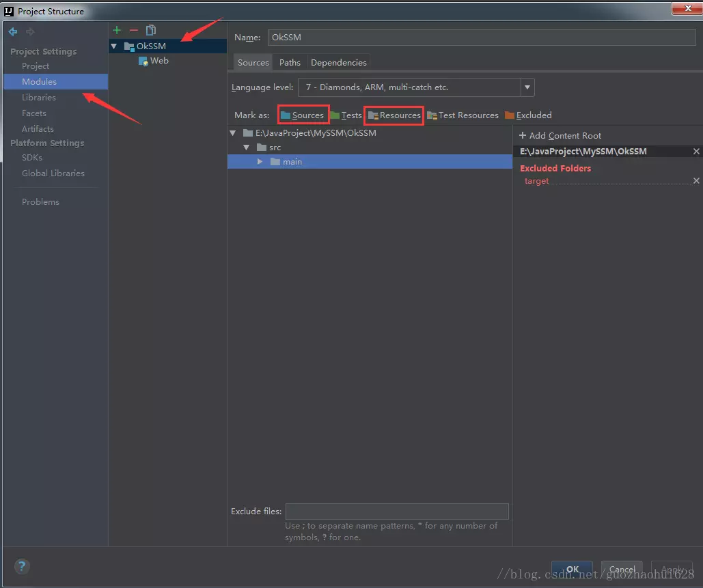Mark folder as Tests

[x=346, y=115]
